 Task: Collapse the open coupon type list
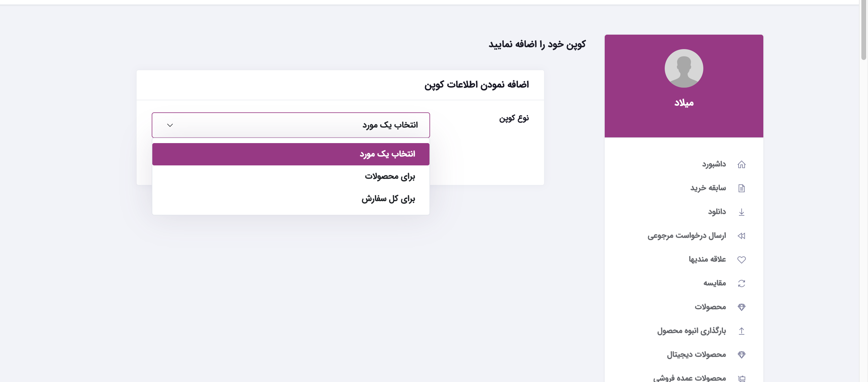tap(291, 125)
